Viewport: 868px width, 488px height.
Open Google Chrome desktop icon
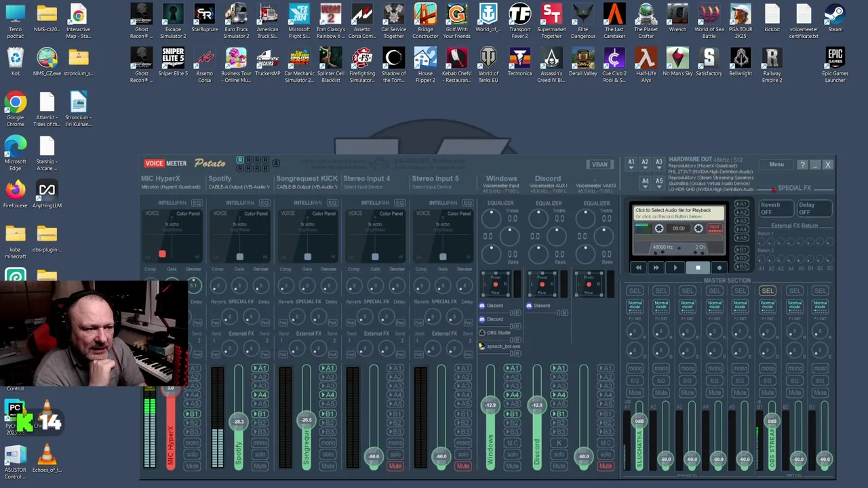point(16,110)
